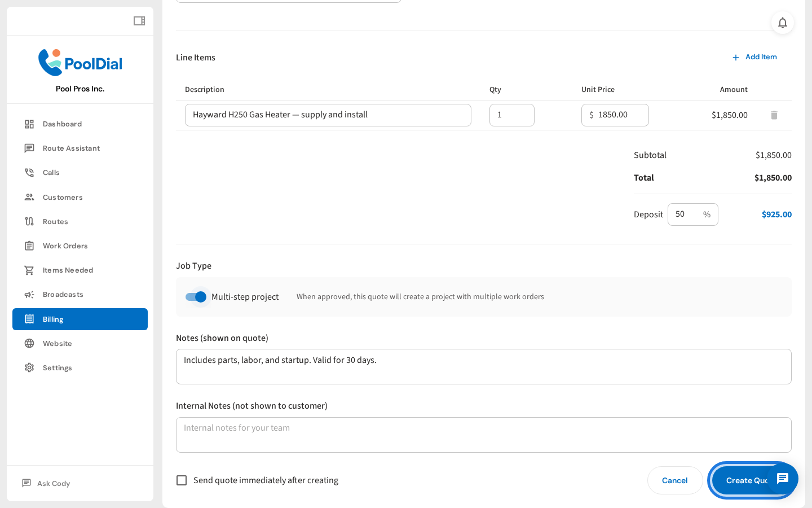Open the Customers list
The height and width of the screenshot is (508, 812).
click(x=63, y=197)
